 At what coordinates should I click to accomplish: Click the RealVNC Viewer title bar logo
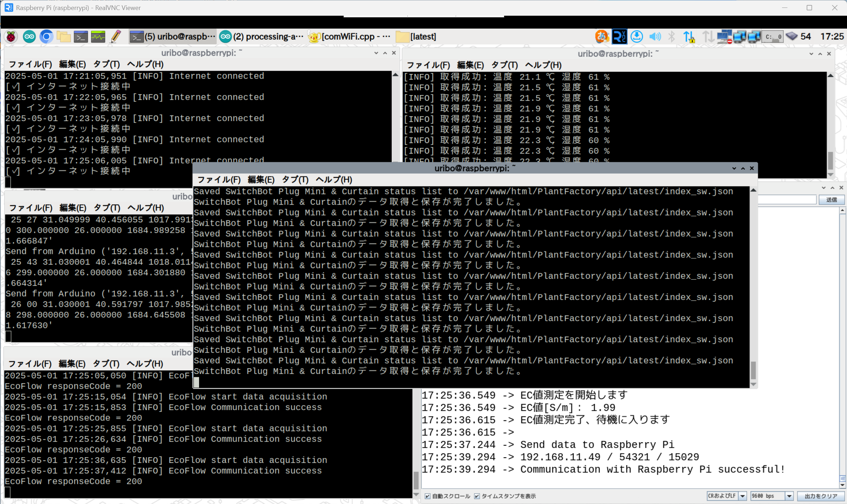coord(9,8)
